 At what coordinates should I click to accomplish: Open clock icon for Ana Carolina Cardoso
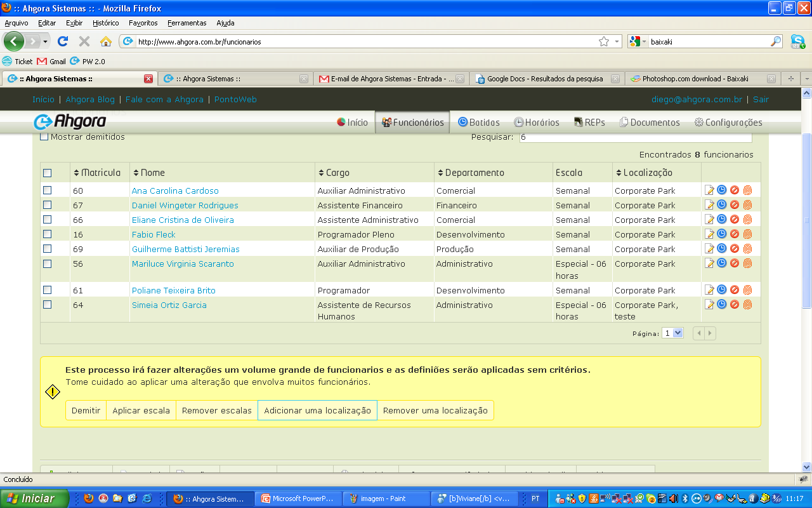(x=722, y=190)
